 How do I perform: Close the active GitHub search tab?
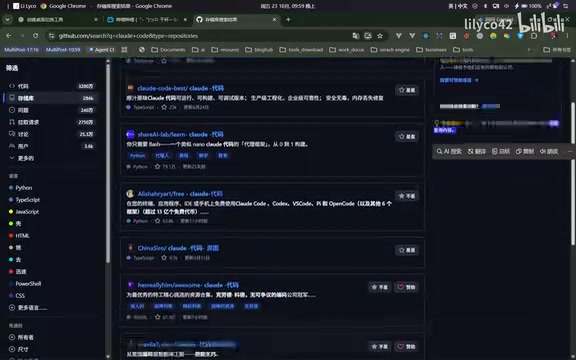tap(274, 19)
